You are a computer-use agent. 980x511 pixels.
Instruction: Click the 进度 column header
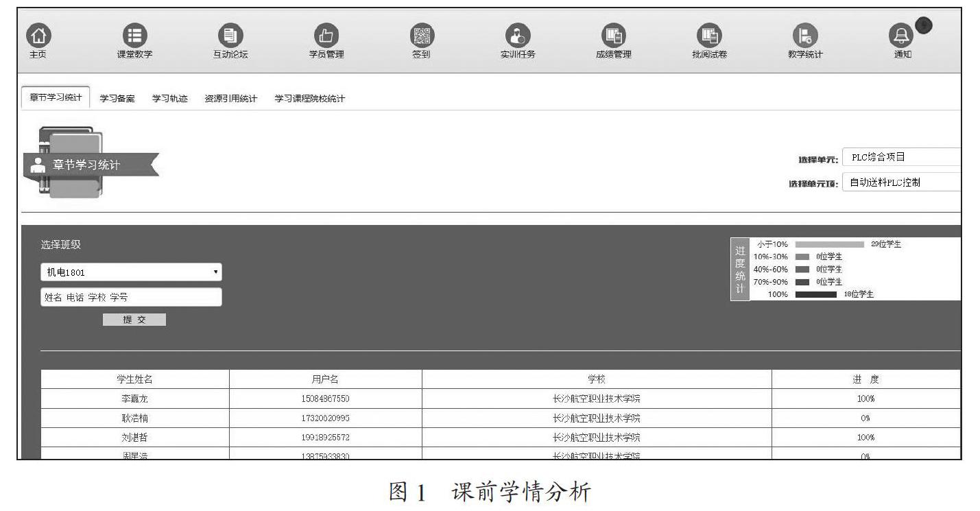tap(866, 379)
